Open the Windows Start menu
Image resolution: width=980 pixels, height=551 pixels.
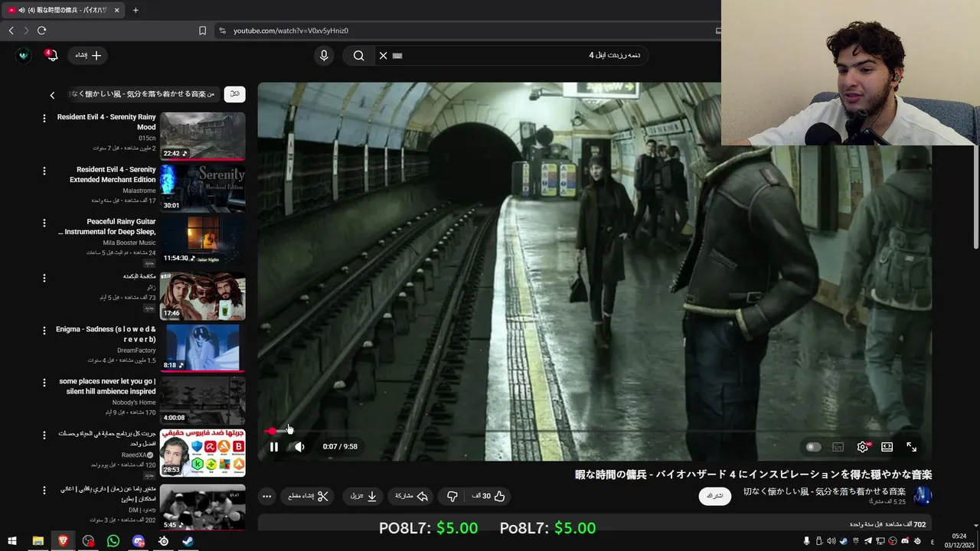pos(12,541)
